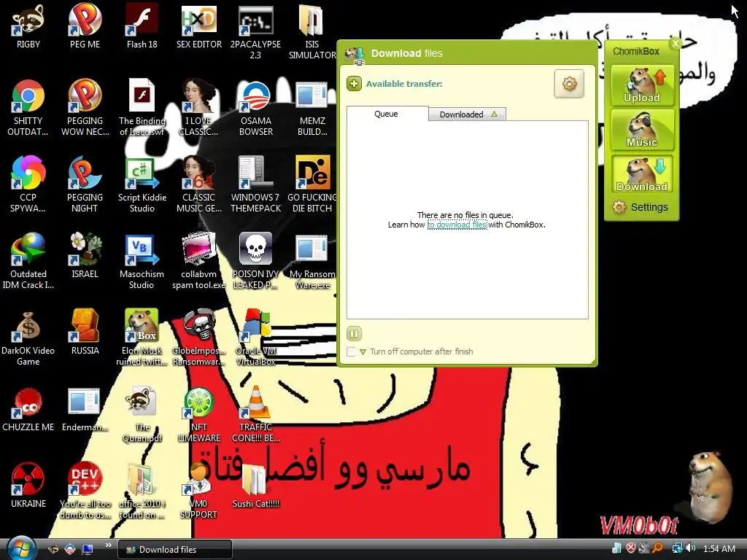The image size is (747, 560).
Task: Select the VM0 SUPPORT icon
Action: (x=199, y=491)
